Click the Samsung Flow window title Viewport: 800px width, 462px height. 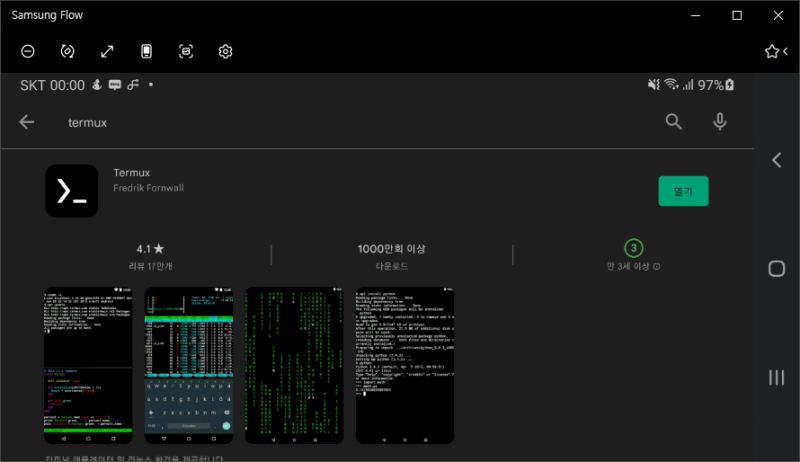[x=47, y=15]
